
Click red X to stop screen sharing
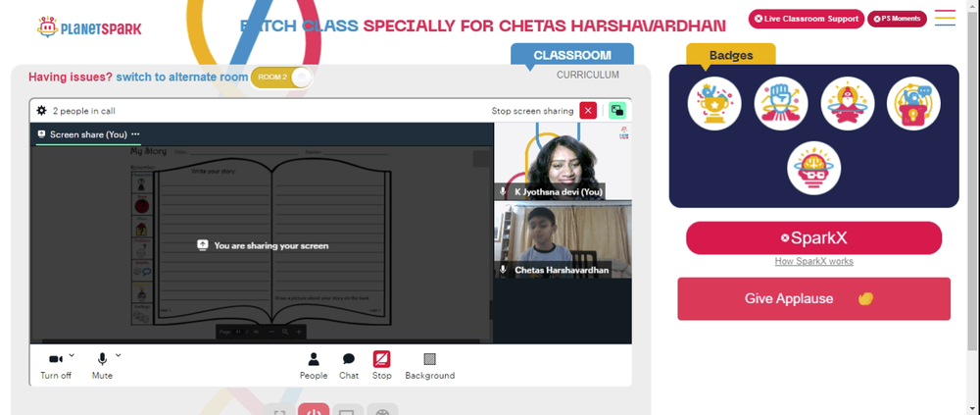point(588,111)
